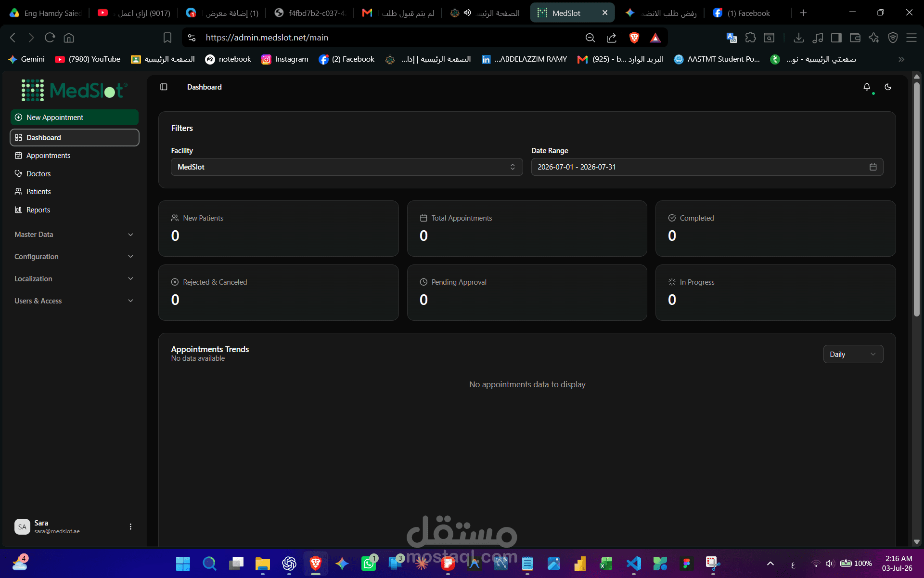Open the Date Range picker field

click(x=707, y=167)
